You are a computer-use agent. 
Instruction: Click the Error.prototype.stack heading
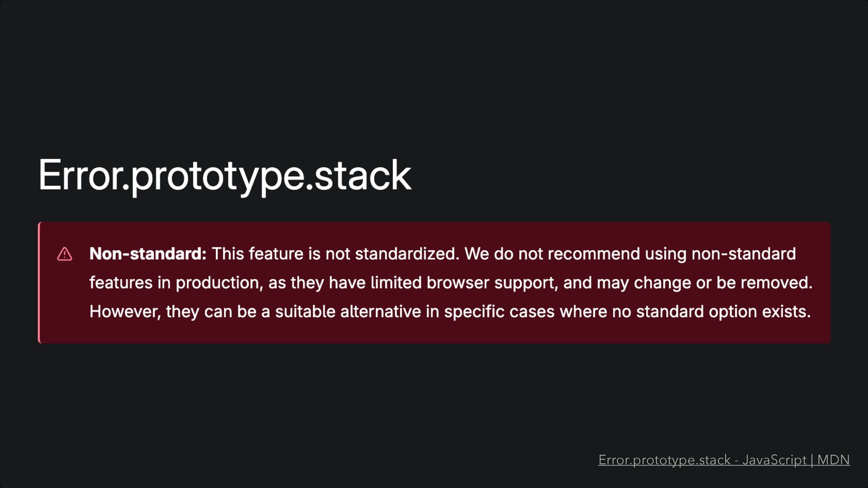pyautogui.click(x=225, y=175)
